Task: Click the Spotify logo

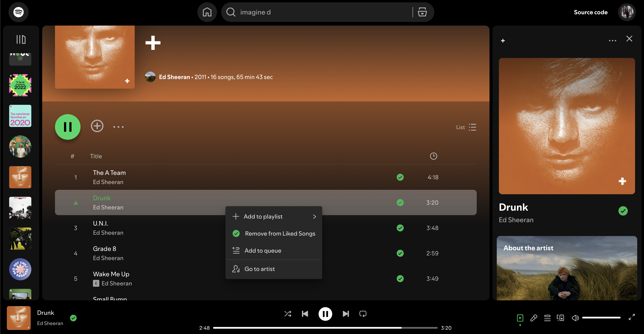Action: pos(19,12)
